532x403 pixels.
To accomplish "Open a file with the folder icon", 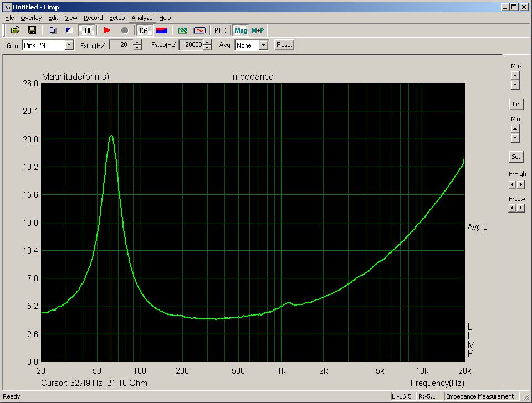I will [x=16, y=30].
